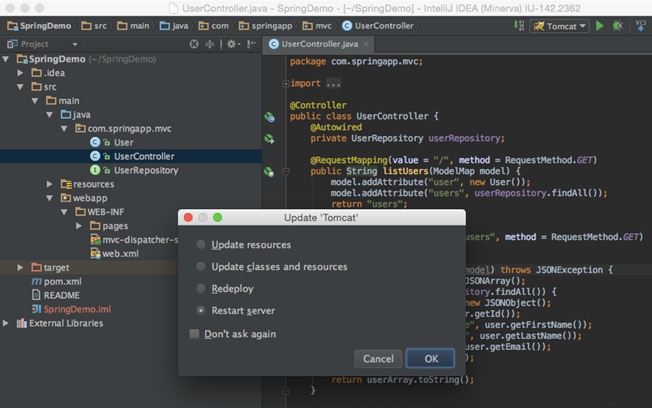
Task: Click the Scroll from Source target icon
Action: tap(194, 44)
